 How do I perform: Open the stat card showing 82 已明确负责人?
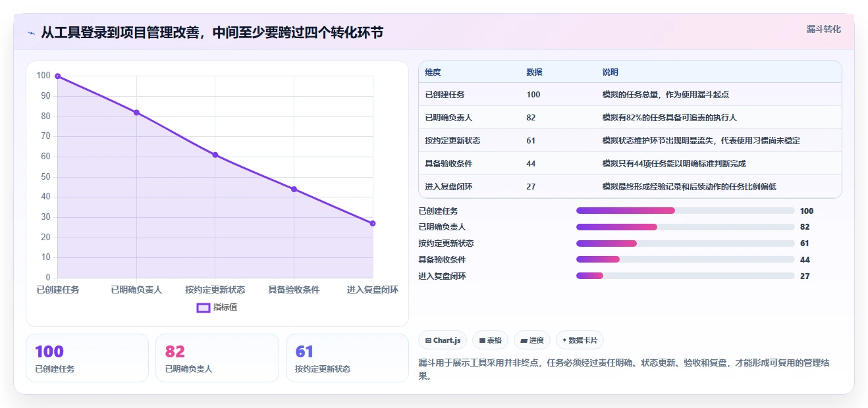tap(217, 358)
